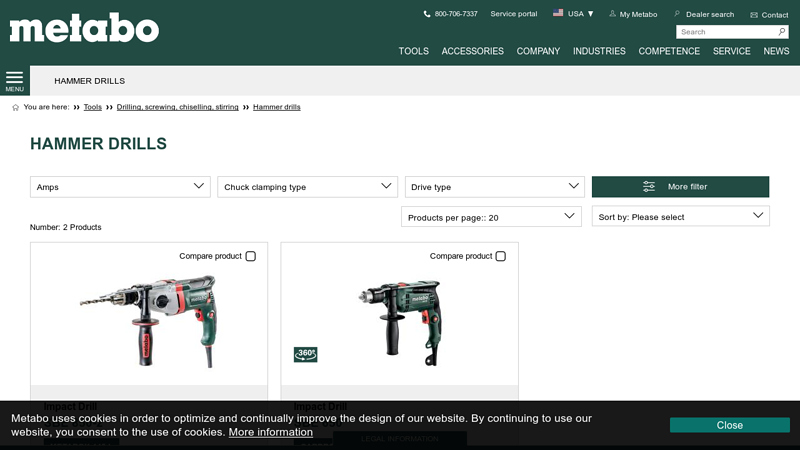Click the filter sliders icon
The image size is (800, 450).
point(648,187)
